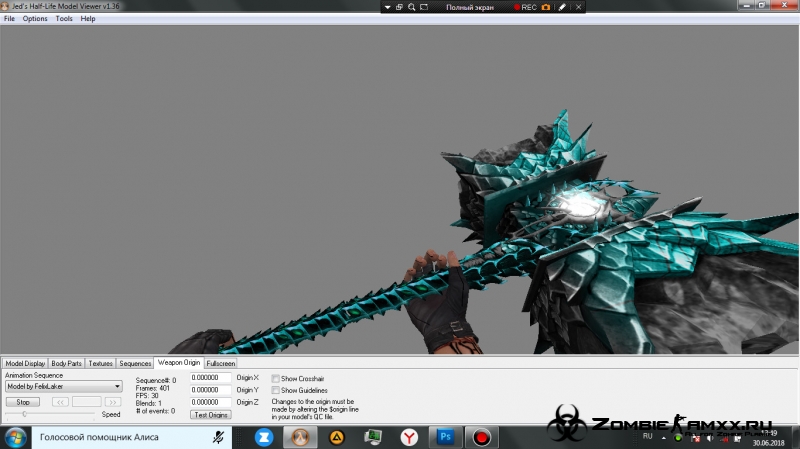
Task: Click the RU language indicator
Action: 647,436
